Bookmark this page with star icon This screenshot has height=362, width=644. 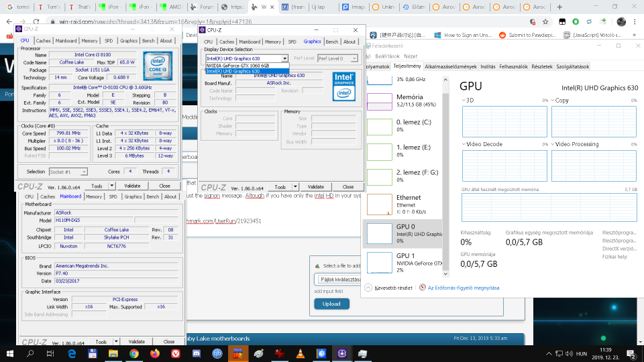pos(545,21)
